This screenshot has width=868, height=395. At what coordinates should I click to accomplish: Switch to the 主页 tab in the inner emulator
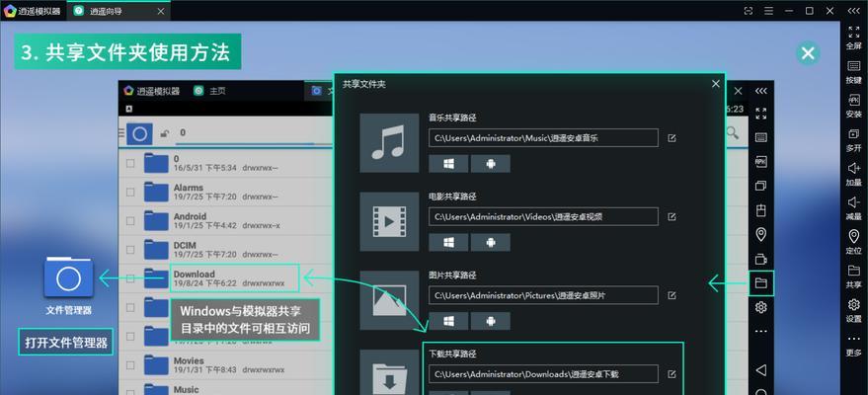[x=209, y=91]
